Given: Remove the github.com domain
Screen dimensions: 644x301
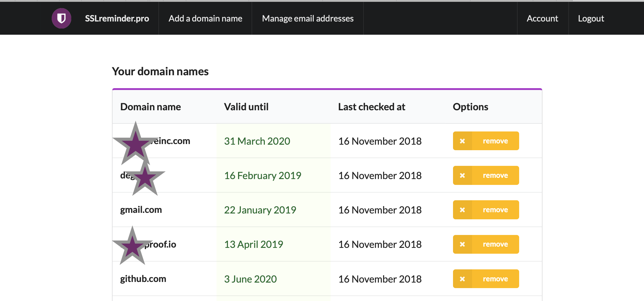Looking at the screenshot, I should pyautogui.click(x=486, y=279).
